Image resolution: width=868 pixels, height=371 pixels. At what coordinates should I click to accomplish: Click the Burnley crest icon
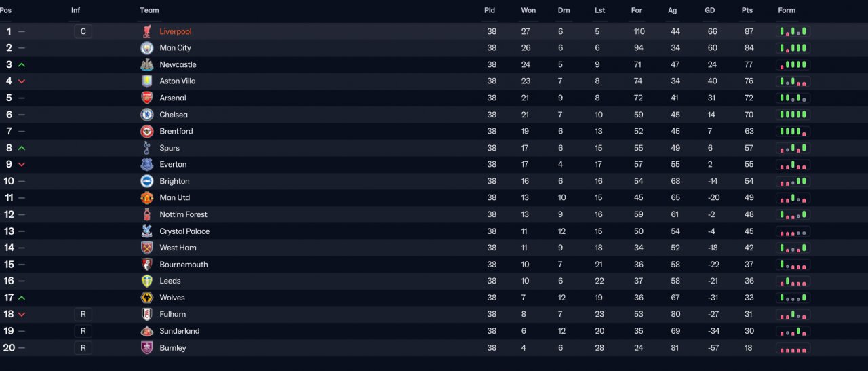click(147, 347)
